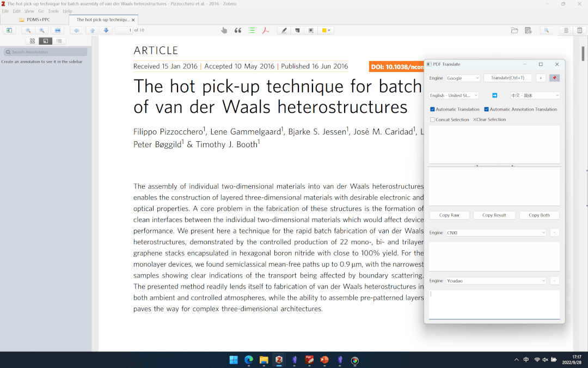This screenshot has height=368, width=588.
Task: Click the volume muted tray icon
Action: [545, 360]
